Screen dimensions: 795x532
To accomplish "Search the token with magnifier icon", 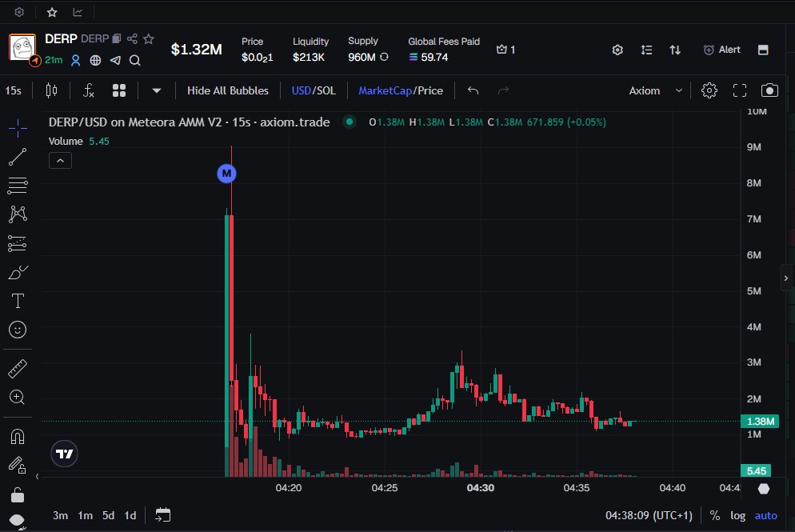I will pyautogui.click(x=135, y=60).
